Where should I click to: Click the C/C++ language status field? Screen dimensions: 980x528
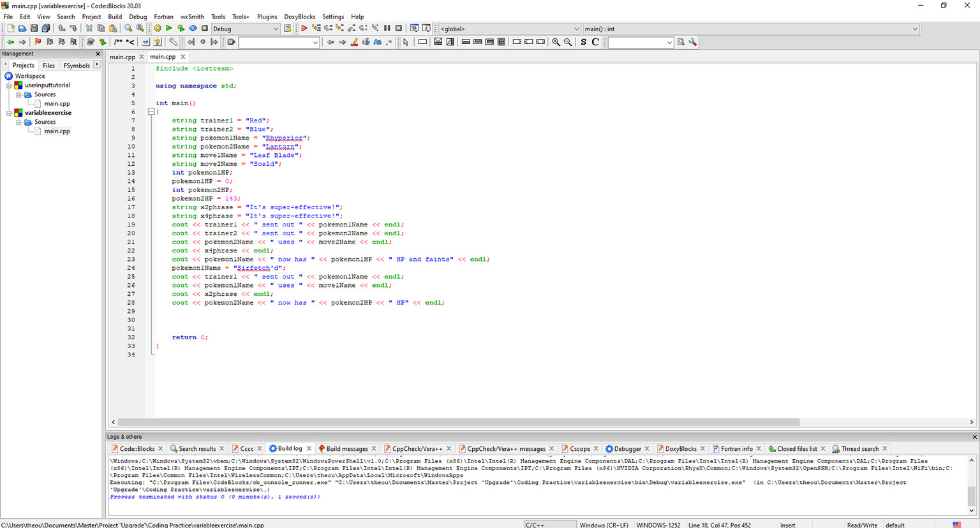[x=550, y=525]
